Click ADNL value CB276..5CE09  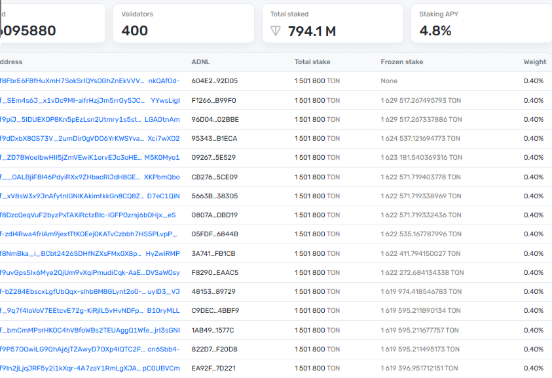coord(214,177)
